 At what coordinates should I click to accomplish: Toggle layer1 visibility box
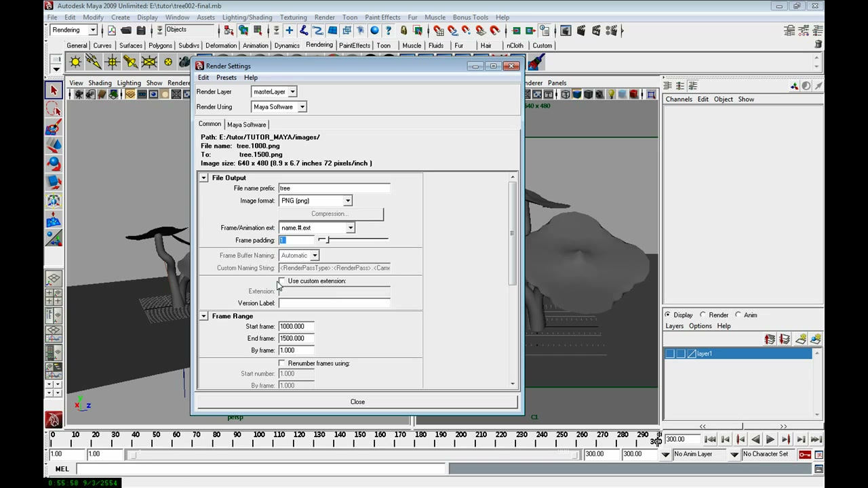coord(670,354)
